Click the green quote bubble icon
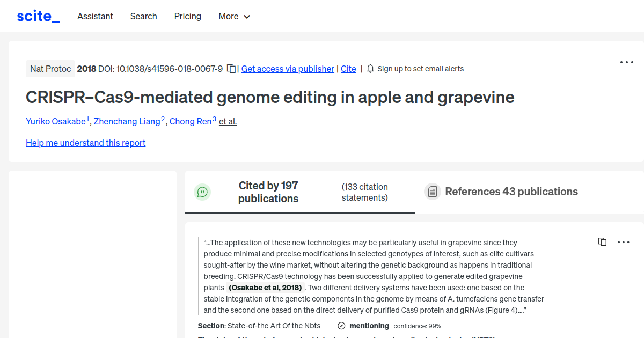This screenshot has height=338, width=644. [x=202, y=192]
